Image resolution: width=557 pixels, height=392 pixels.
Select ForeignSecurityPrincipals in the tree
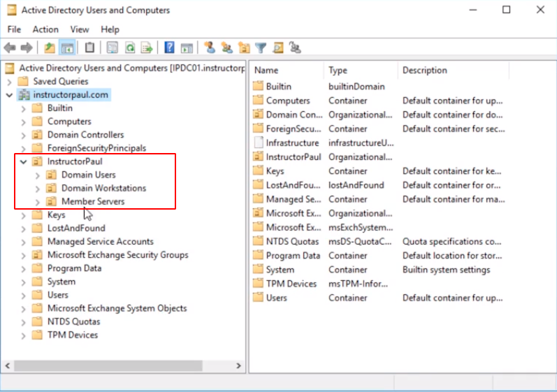pyautogui.click(x=96, y=148)
